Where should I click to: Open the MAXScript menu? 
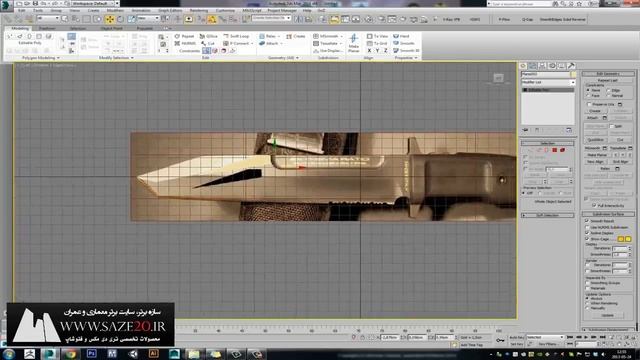click(252, 11)
